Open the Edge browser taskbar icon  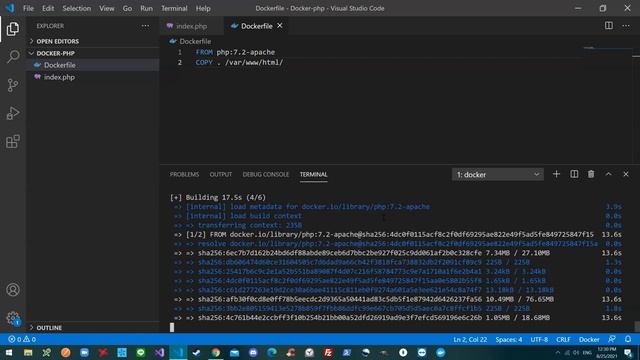[x=272, y=352]
